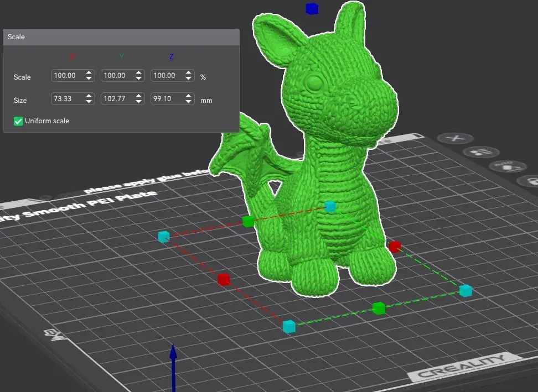This screenshot has width=538, height=392.
Task: Increase Size Y 102.77 with up arrow
Action: (x=138, y=96)
